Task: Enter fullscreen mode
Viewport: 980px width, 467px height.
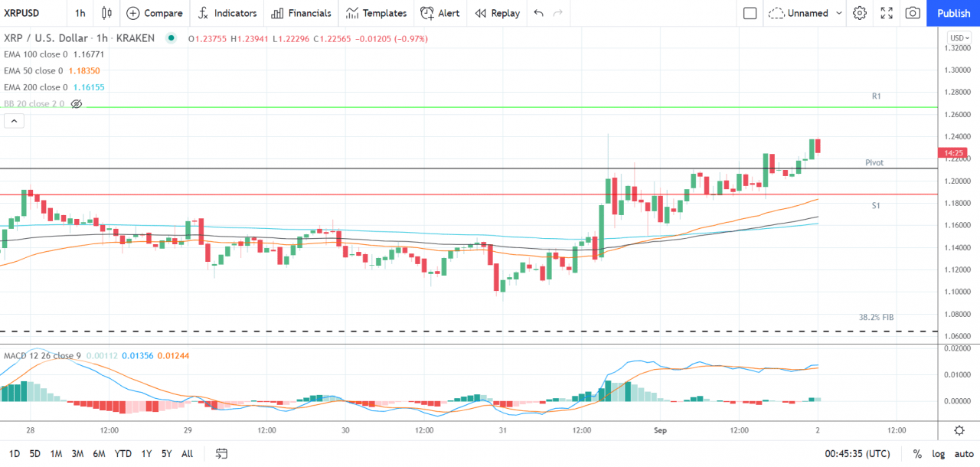Action: coord(886,13)
